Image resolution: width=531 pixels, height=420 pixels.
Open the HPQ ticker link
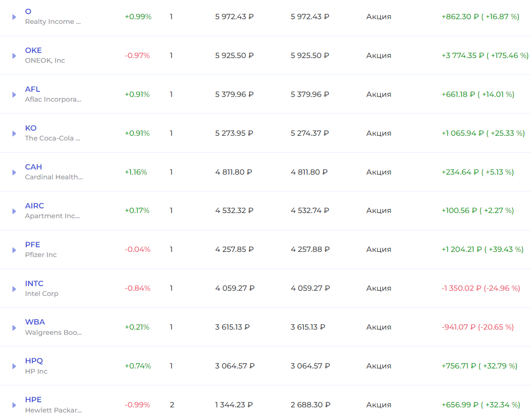coord(34,361)
